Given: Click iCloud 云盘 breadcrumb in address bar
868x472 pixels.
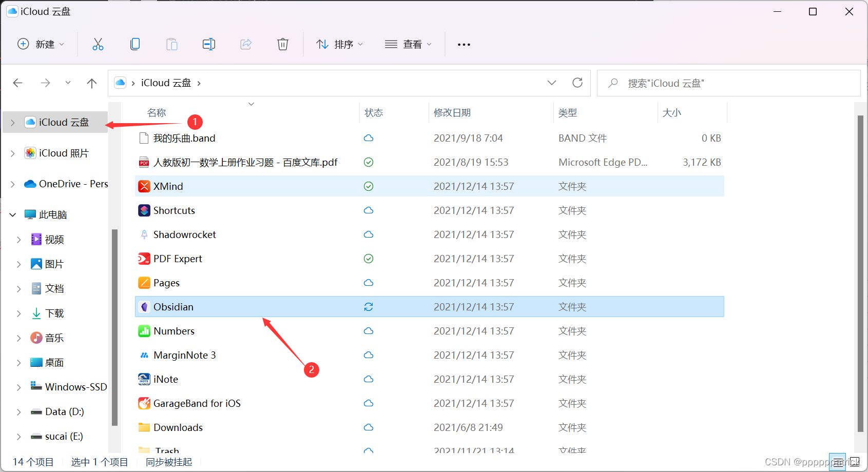Looking at the screenshot, I should [x=166, y=83].
